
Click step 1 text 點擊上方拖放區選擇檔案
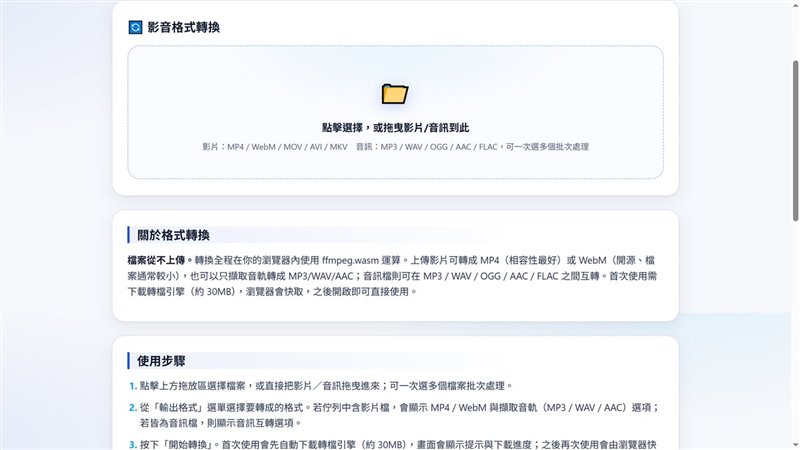point(327,386)
